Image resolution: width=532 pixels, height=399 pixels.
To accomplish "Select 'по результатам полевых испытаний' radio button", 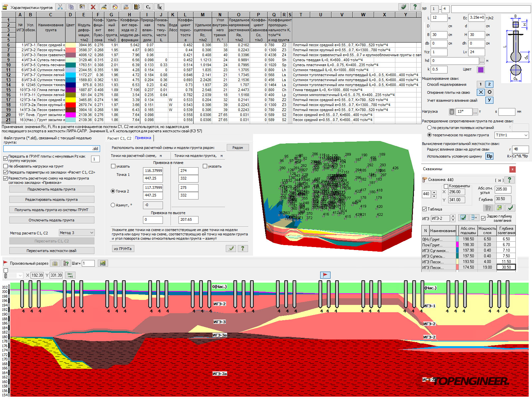I will click(x=429, y=128).
